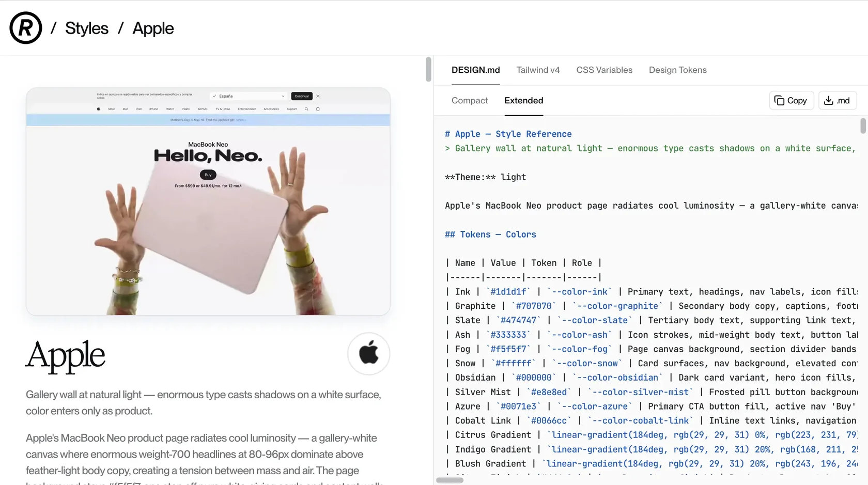
Task: Click the Silver Mist #e8e8ed color row
Action: pyautogui.click(x=651, y=393)
